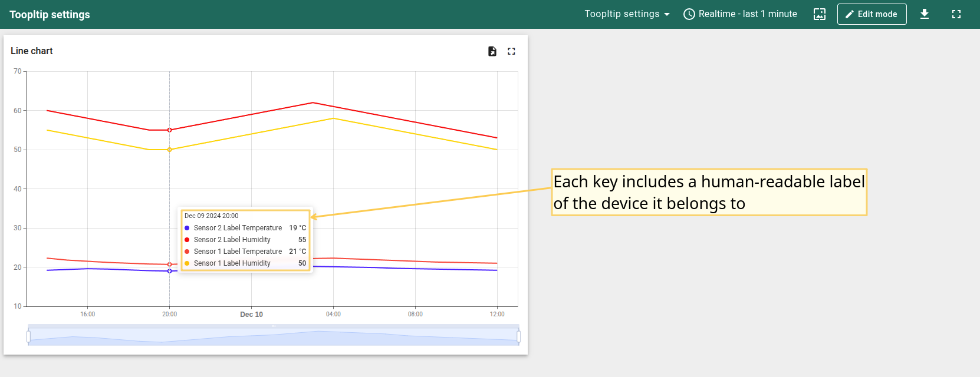The image size is (980, 377).
Task: Click the dashboard image update icon
Action: click(819, 14)
